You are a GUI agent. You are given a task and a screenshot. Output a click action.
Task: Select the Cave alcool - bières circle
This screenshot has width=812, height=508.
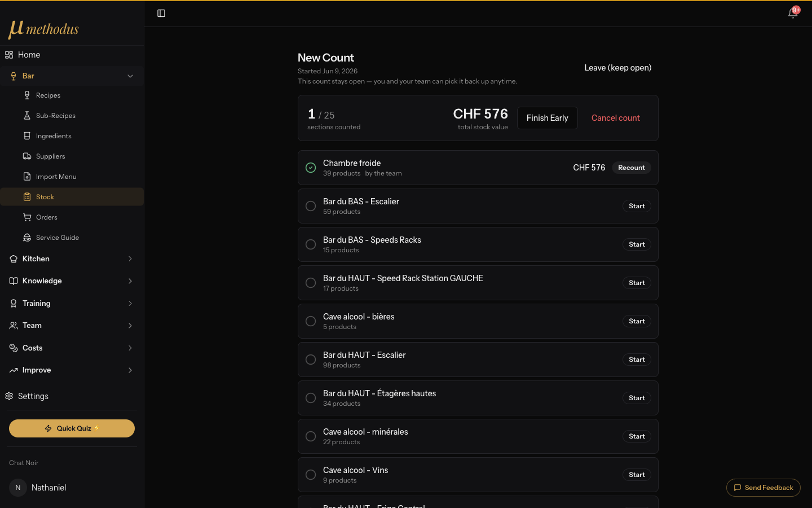[x=311, y=321]
